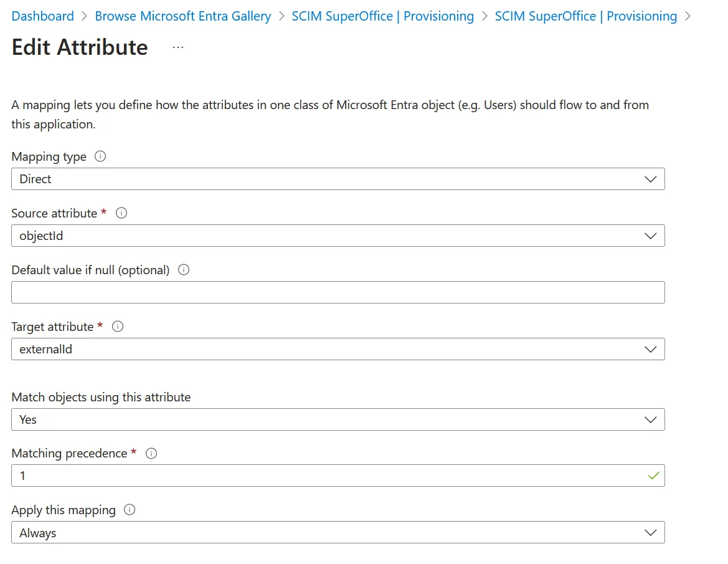Go to Dashboard in the breadcrumb
The height and width of the screenshot is (564, 728).
coord(42,16)
